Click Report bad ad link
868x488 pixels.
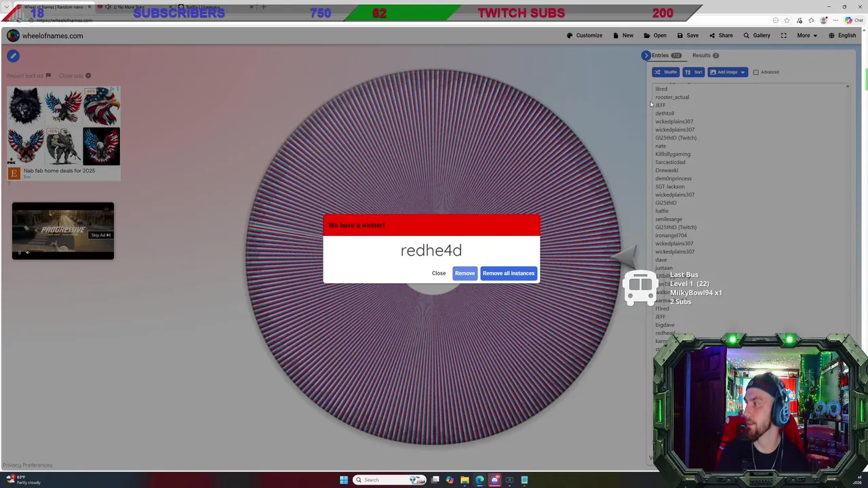tap(28, 76)
